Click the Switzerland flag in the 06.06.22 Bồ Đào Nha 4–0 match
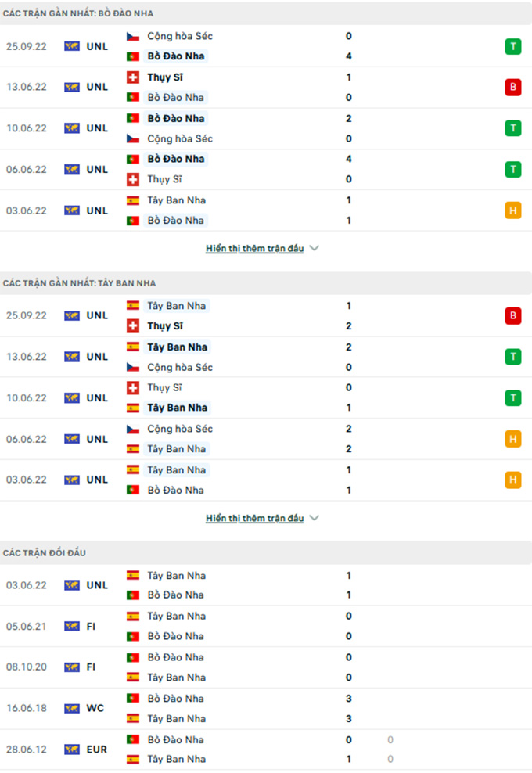532x773 pixels. pos(133,179)
